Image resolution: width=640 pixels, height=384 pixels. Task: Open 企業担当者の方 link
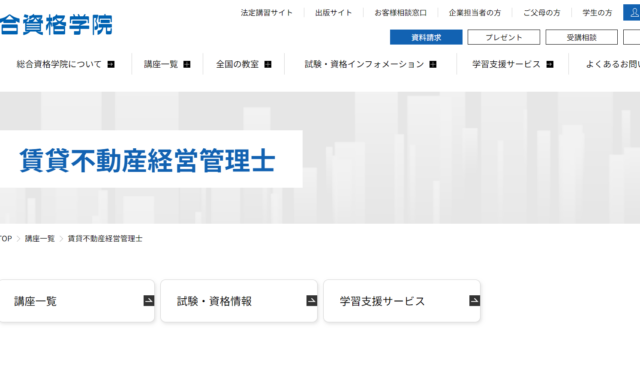pyautogui.click(x=475, y=13)
